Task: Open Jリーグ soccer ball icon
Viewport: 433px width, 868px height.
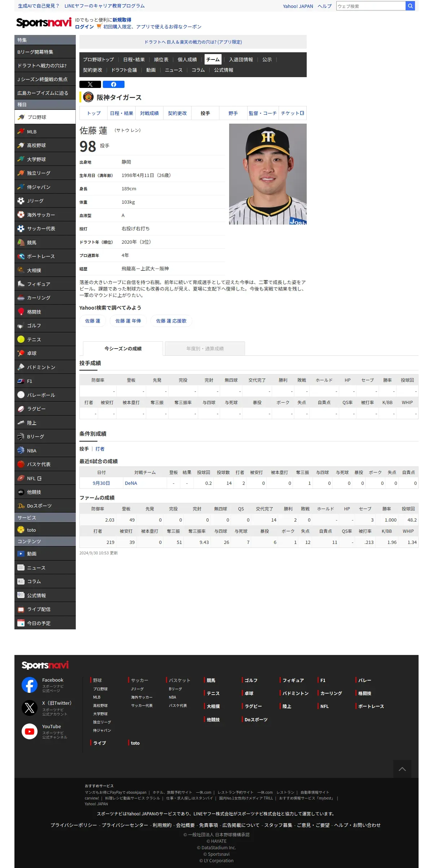Action: pyautogui.click(x=21, y=201)
